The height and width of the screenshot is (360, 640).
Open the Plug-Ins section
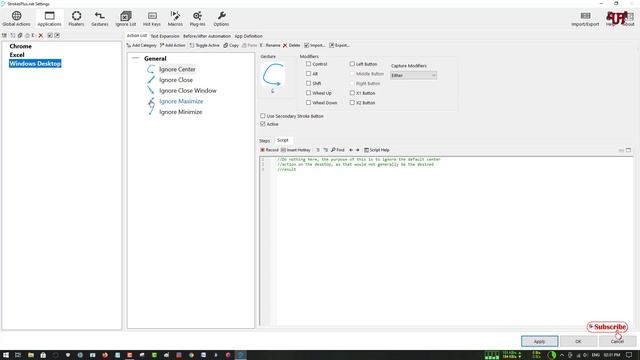click(x=198, y=19)
